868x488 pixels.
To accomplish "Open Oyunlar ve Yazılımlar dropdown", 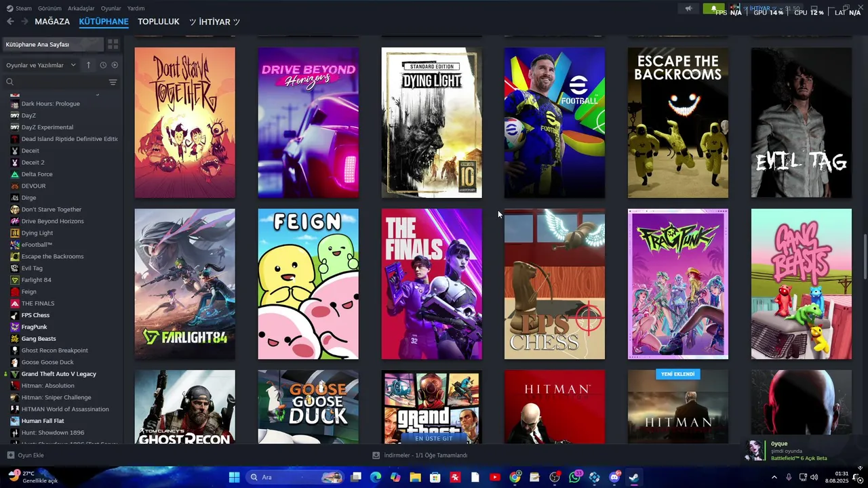I will click(x=41, y=65).
